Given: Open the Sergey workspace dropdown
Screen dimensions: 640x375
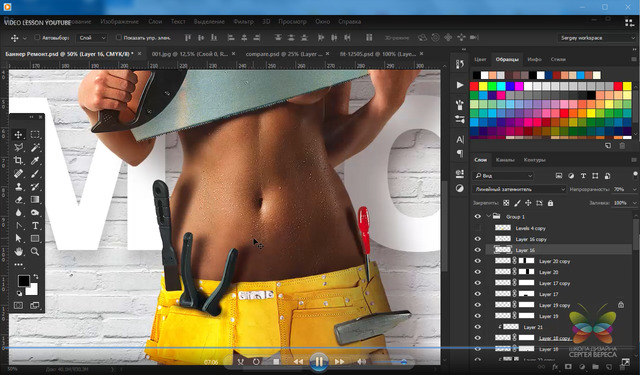Looking at the screenshot, I should click(596, 38).
